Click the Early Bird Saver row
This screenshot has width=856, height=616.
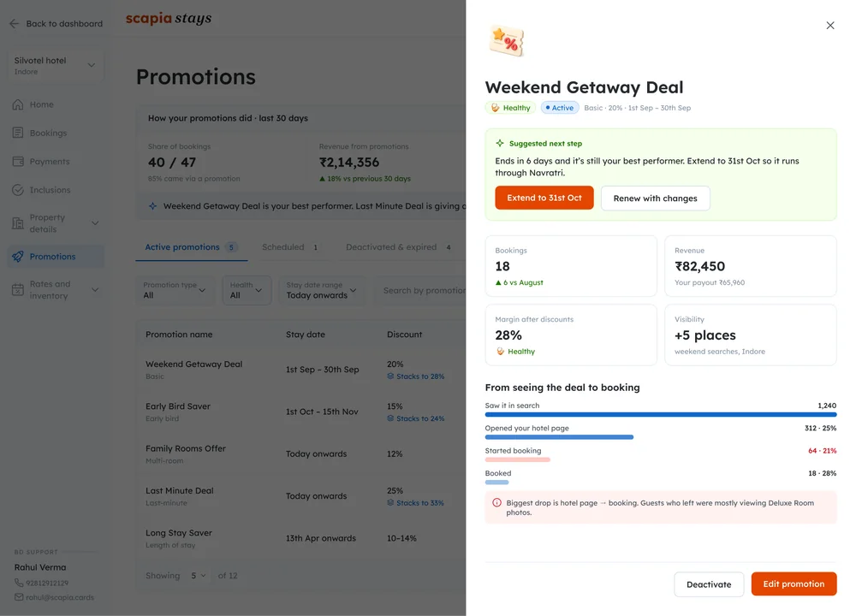(300, 412)
